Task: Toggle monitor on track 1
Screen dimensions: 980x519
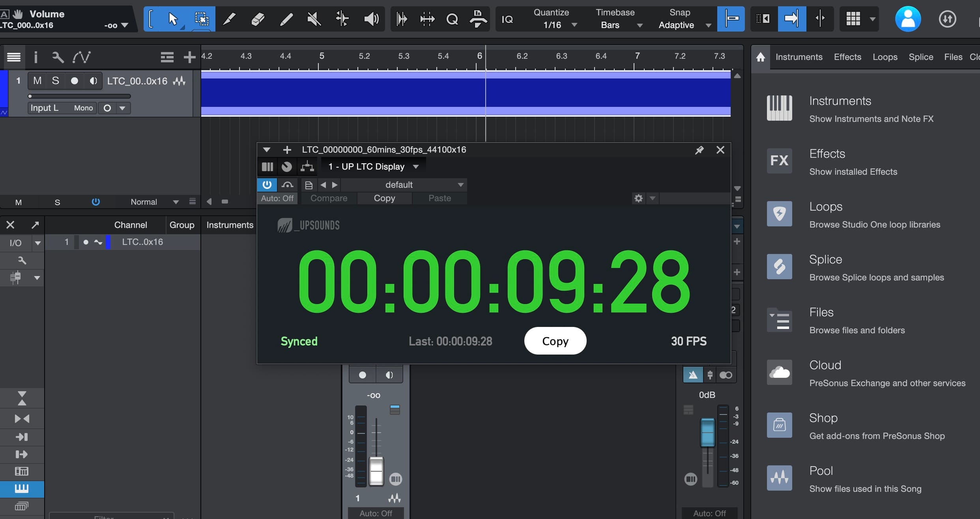Action: tap(93, 81)
